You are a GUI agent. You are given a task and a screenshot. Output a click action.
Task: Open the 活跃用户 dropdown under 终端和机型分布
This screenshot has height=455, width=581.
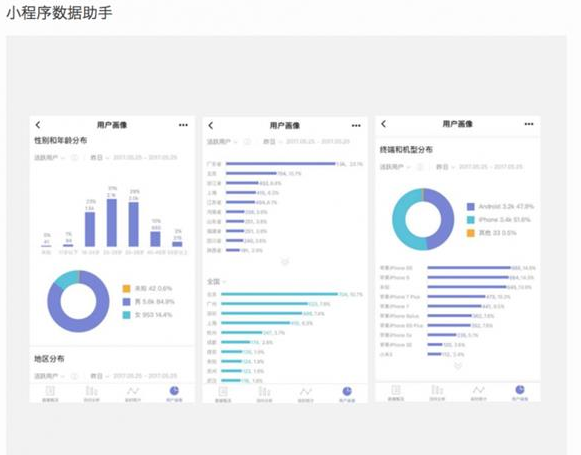pyautogui.click(x=395, y=167)
